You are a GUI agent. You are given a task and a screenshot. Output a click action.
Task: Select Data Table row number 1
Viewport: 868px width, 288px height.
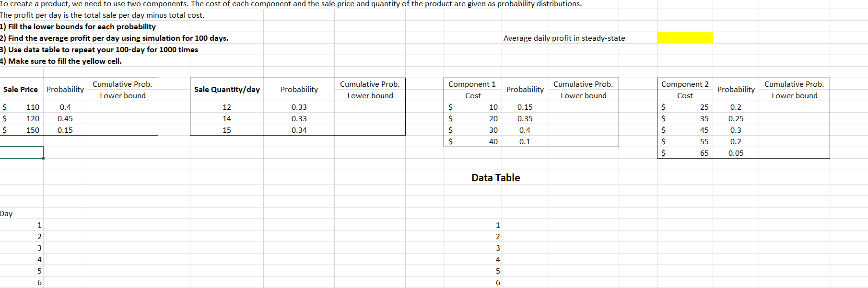point(498,225)
